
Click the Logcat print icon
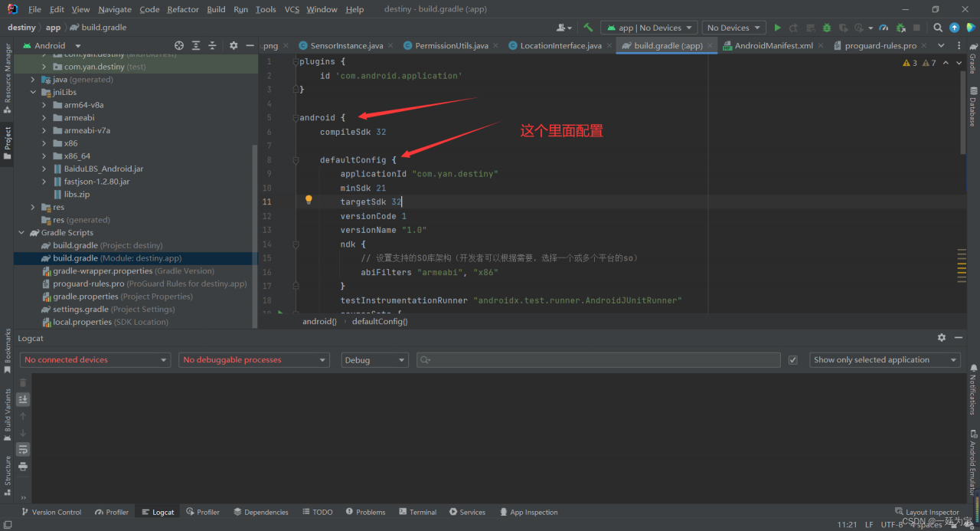pyautogui.click(x=23, y=466)
